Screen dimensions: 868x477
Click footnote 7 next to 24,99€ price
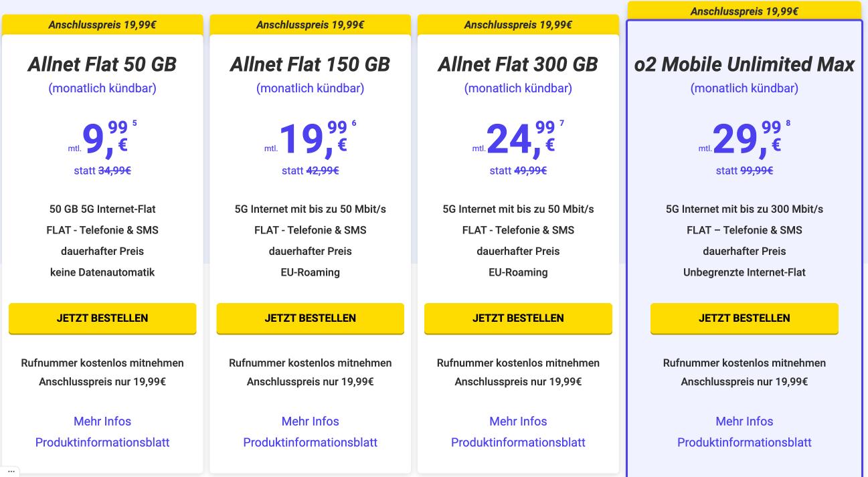point(562,123)
